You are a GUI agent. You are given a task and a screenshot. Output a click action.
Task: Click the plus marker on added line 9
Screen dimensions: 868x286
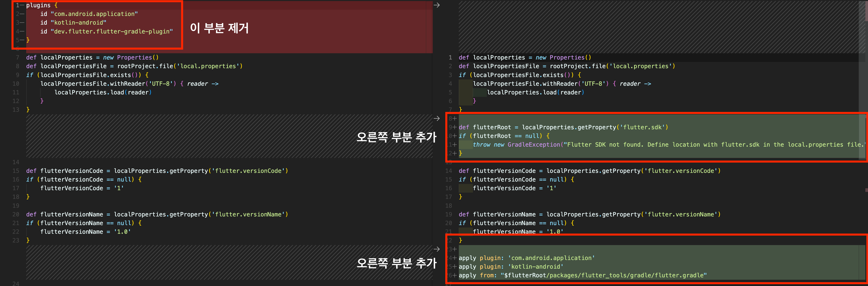point(455,127)
